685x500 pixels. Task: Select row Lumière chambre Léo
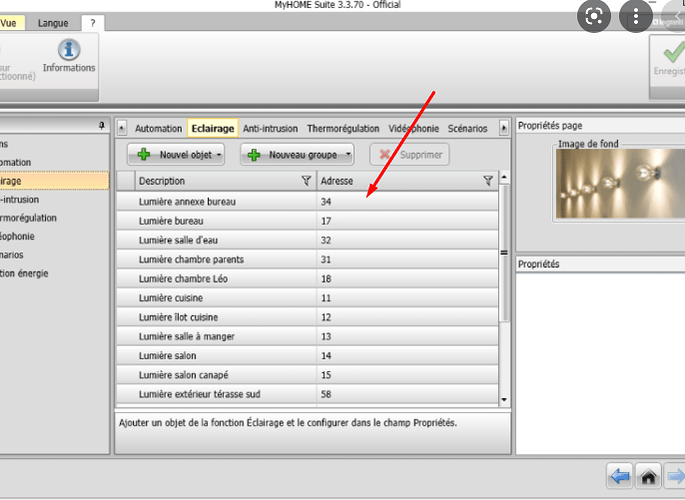point(307,278)
